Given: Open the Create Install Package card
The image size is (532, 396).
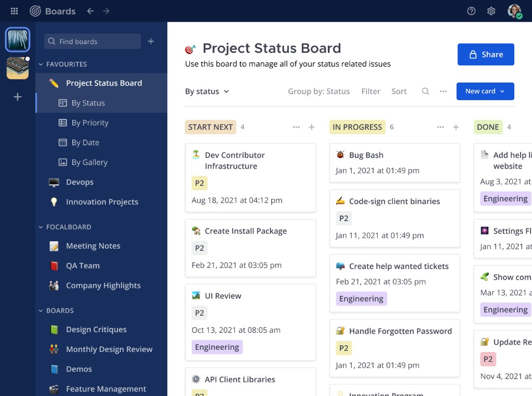Looking at the screenshot, I should (x=250, y=248).
